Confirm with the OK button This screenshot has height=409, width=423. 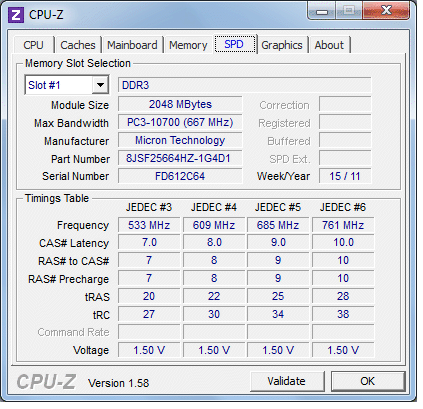tap(367, 381)
